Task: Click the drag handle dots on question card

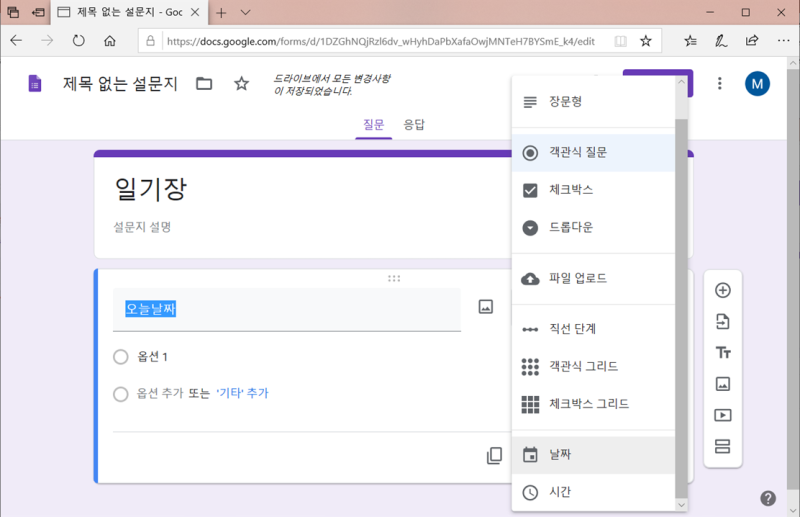Action: click(x=394, y=279)
